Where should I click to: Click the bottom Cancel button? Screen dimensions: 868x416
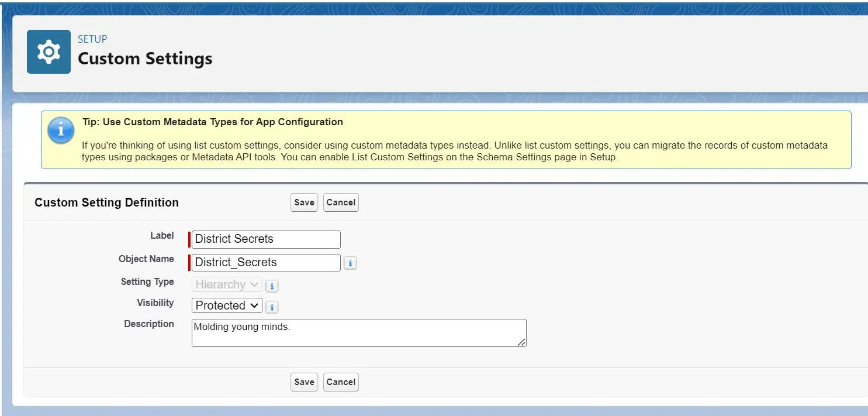pyautogui.click(x=341, y=382)
